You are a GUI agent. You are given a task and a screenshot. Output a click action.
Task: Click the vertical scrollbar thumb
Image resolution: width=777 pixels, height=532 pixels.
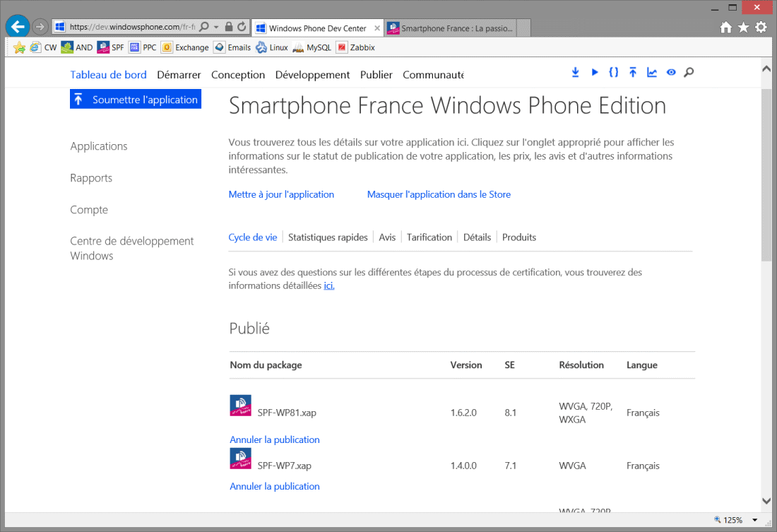coord(766,175)
